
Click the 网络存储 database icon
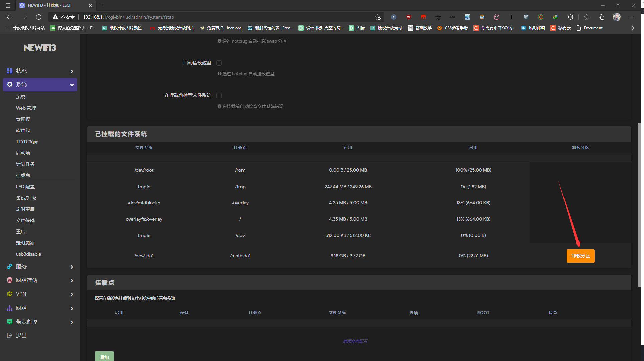10,280
